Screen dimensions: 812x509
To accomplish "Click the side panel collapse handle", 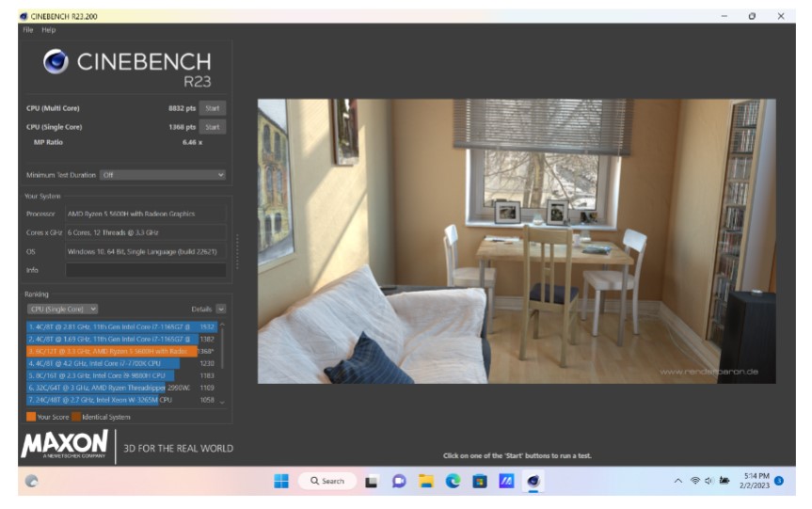I will click(x=237, y=251).
